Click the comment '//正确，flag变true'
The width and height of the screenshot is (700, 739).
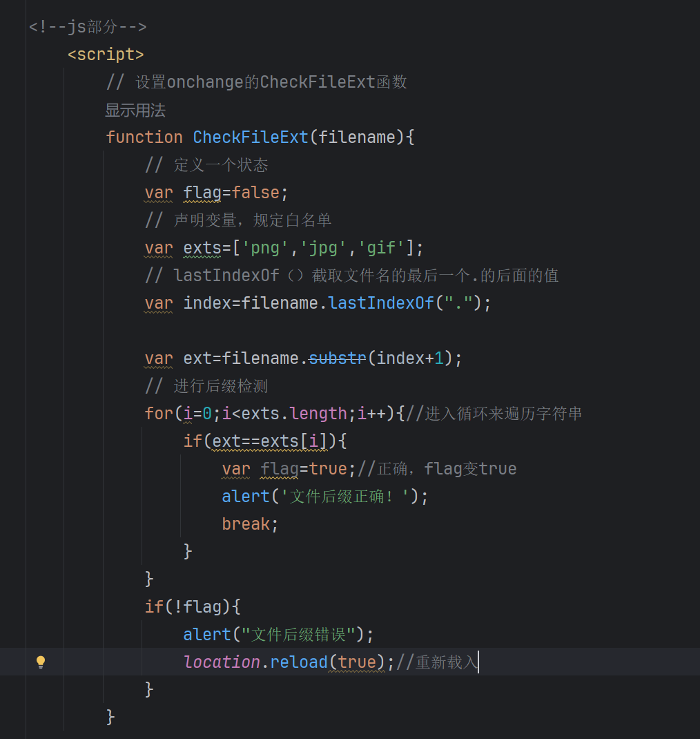tap(437, 469)
